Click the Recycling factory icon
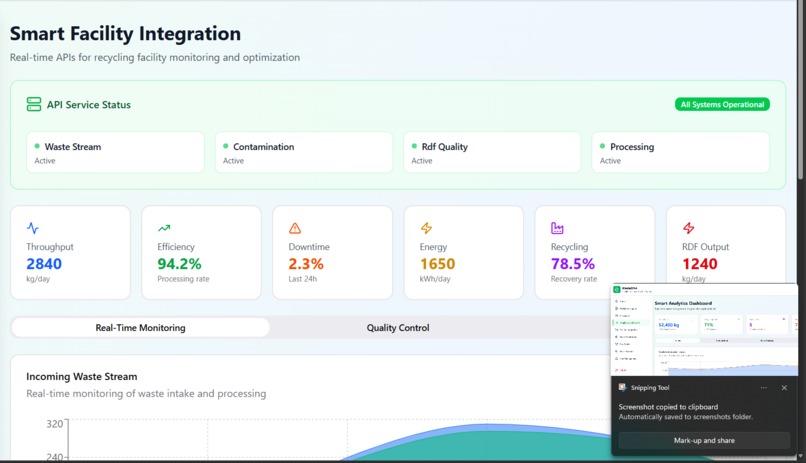The image size is (806, 463). coord(557,228)
